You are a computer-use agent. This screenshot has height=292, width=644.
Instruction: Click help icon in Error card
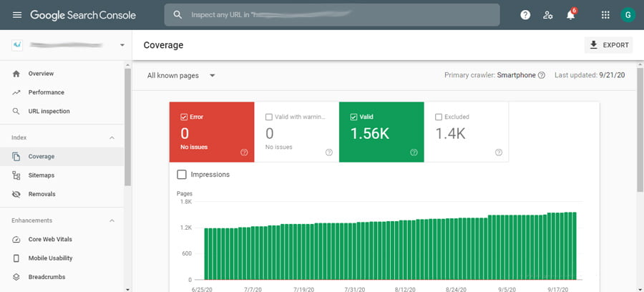click(x=244, y=152)
